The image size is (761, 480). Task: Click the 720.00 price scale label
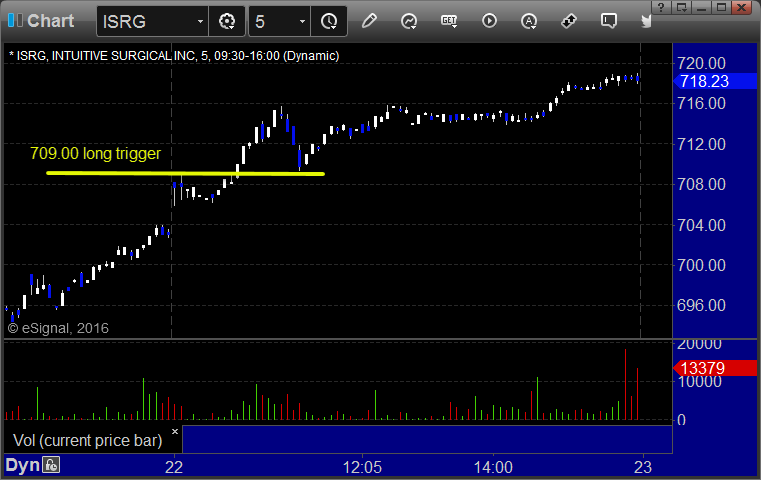click(701, 63)
